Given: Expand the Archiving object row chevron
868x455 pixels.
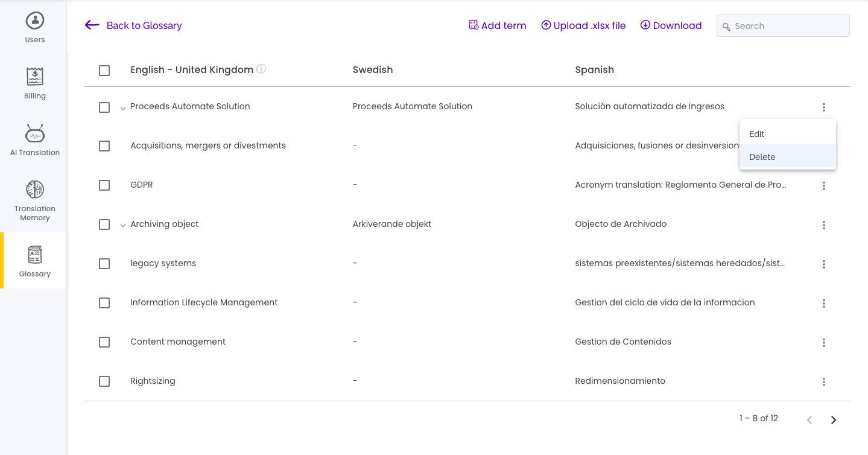Looking at the screenshot, I should [x=122, y=225].
